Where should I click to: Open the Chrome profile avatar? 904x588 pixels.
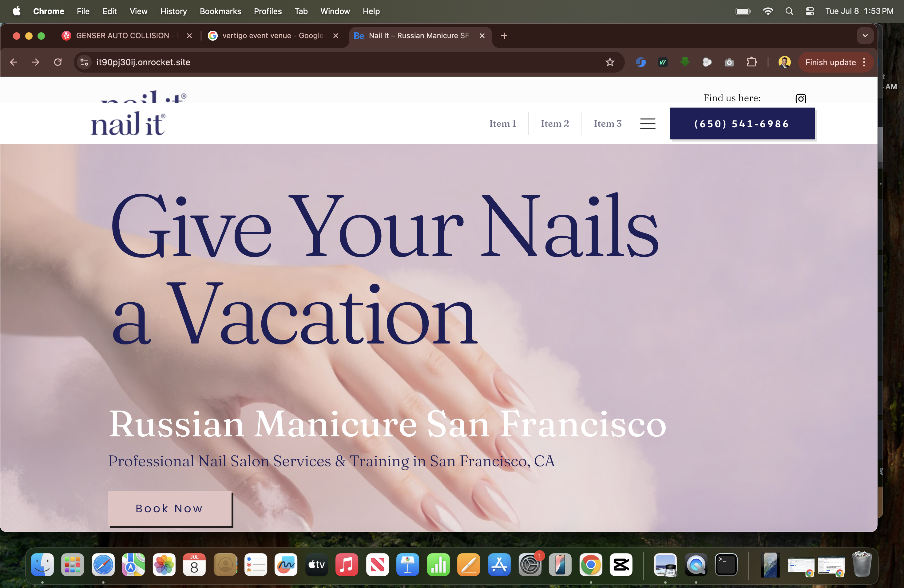click(x=784, y=62)
